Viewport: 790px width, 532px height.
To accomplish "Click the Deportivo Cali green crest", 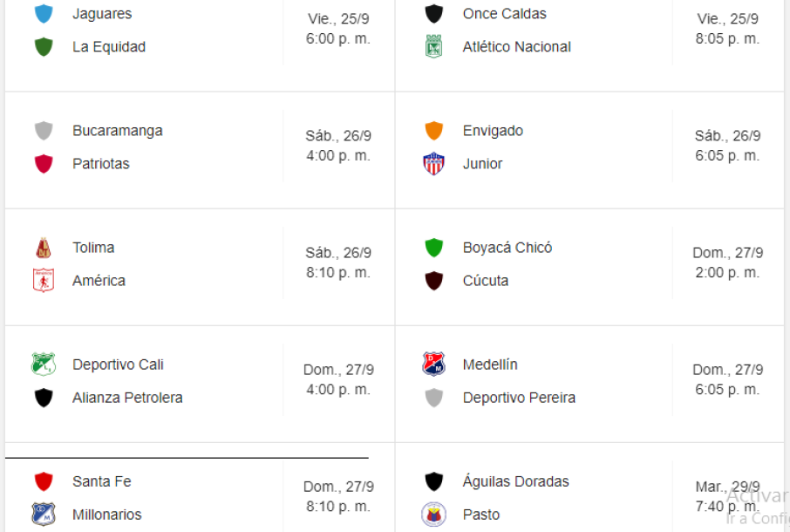I will [44, 365].
